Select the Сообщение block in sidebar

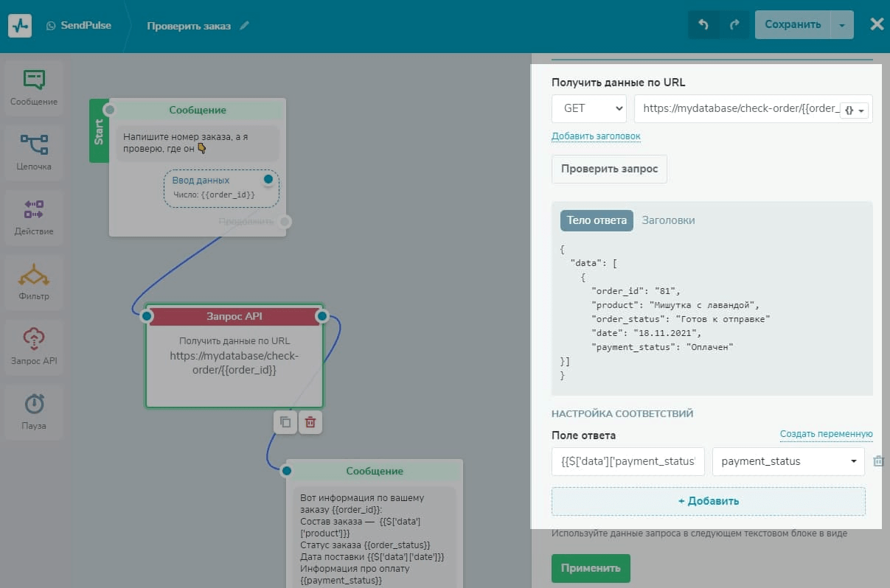[x=34, y=87]
